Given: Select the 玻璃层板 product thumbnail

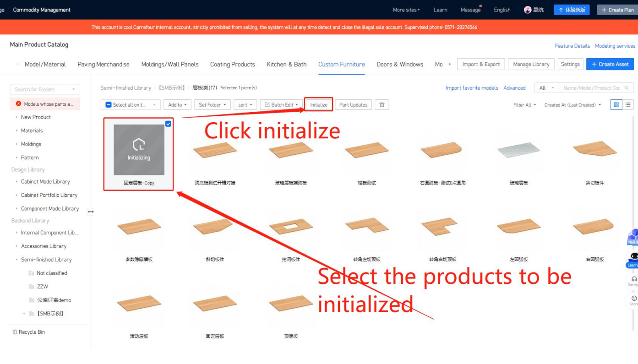Looking at the screenshot, I should (x=518, y=150).
